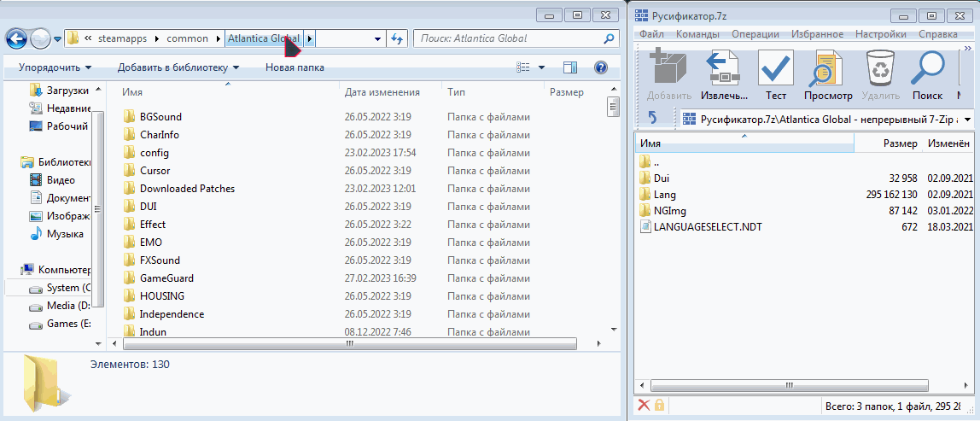Open the Упорядочить menu

pyautogui.click(x=55, y=67)
